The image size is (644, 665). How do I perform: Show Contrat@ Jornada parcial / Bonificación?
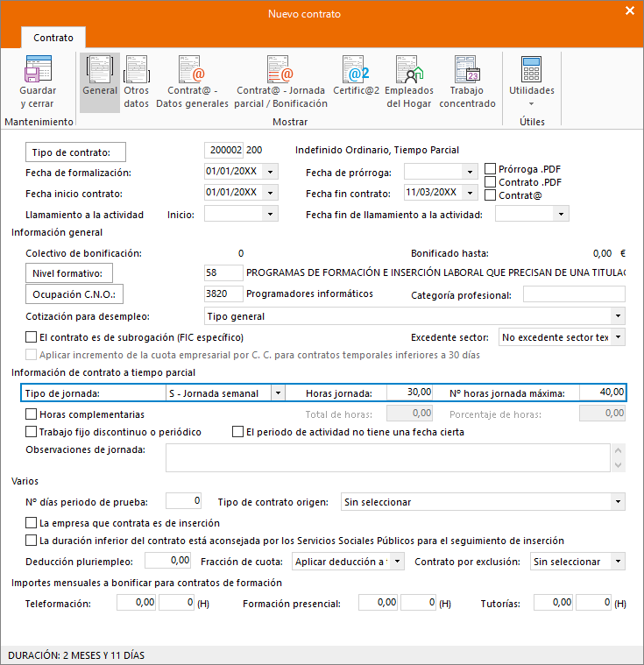pyautogui.click(x=280, y=81)
